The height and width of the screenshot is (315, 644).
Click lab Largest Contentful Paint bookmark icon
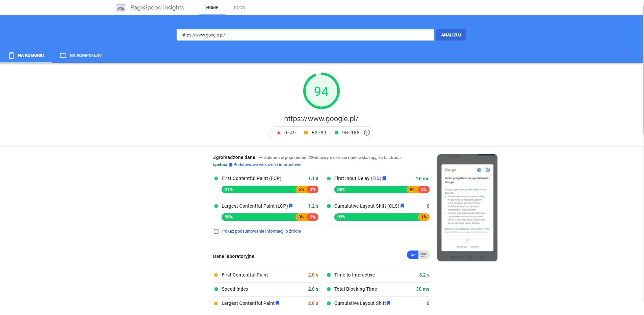tap(277, 303)
